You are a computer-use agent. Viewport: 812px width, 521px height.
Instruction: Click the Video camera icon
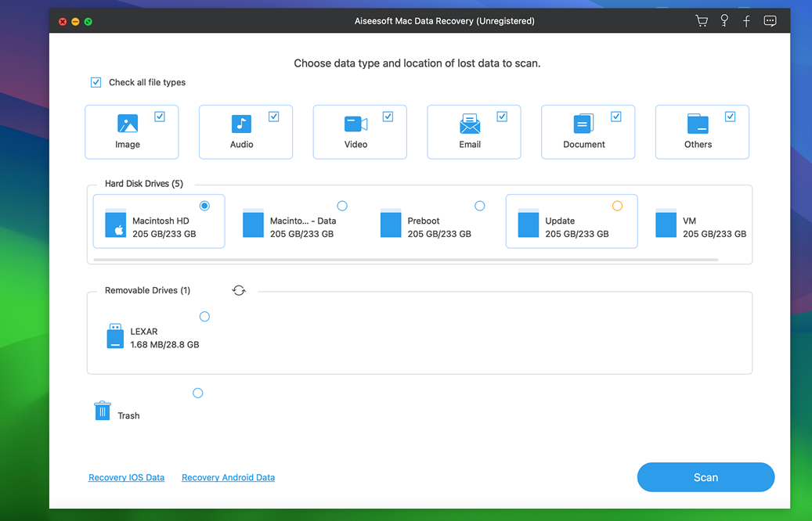tap(355, 124)
